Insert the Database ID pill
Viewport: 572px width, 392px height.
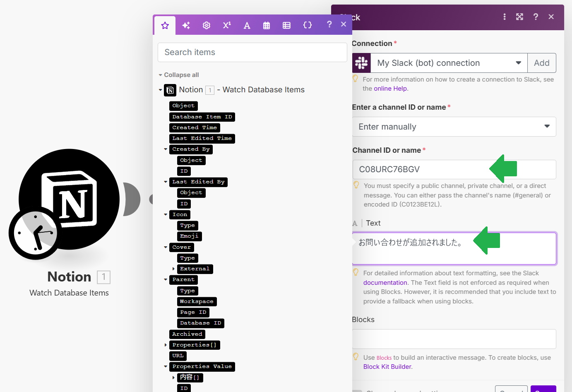200,323
